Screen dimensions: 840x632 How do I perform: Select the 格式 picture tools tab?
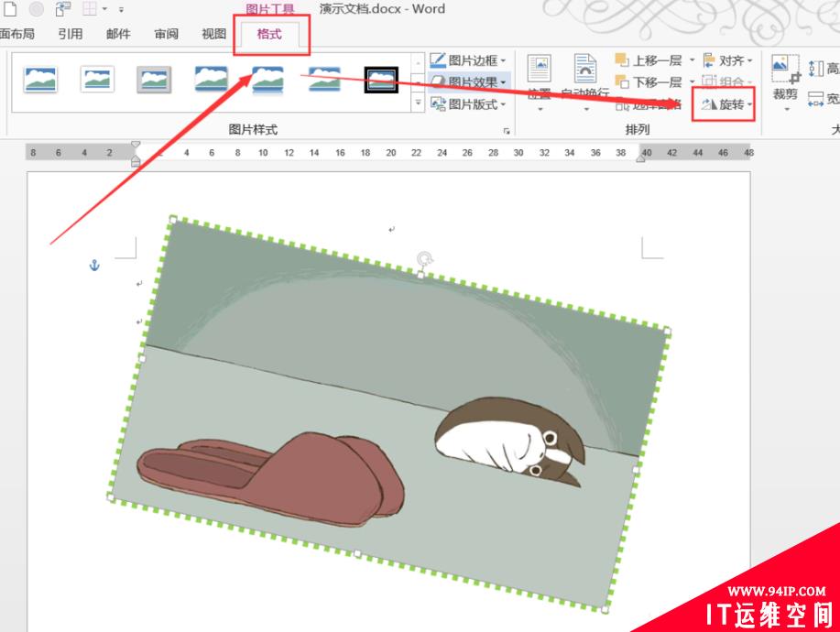(269, 34)
